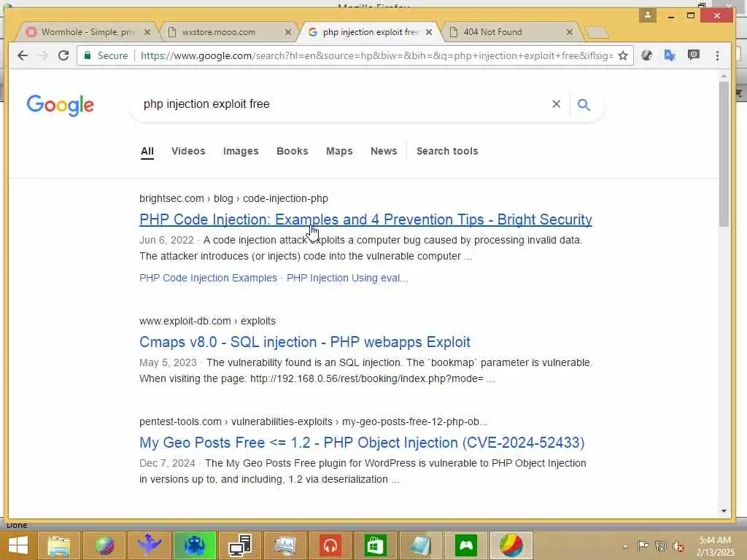Open PHP Code Injection Examples sublink
Image resolution: width=747 pixels, height=560 pixels.
coord(208,278)
